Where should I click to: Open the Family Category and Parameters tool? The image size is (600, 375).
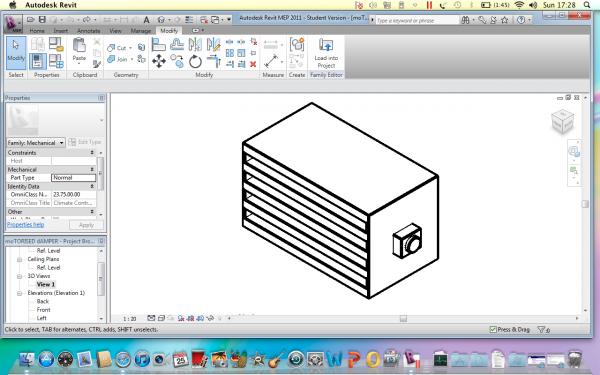point(56,44)
